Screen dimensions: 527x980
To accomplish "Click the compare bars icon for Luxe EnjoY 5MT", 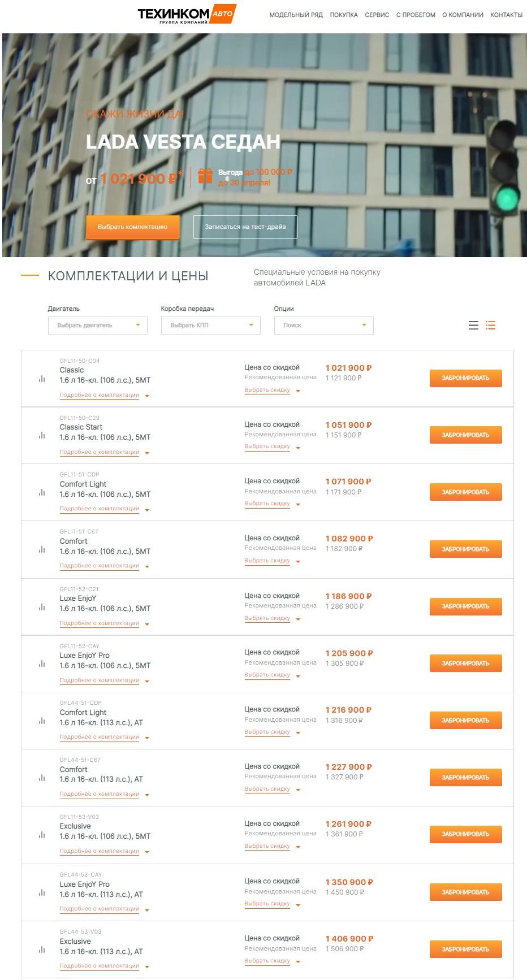I will tap(42, 607).
